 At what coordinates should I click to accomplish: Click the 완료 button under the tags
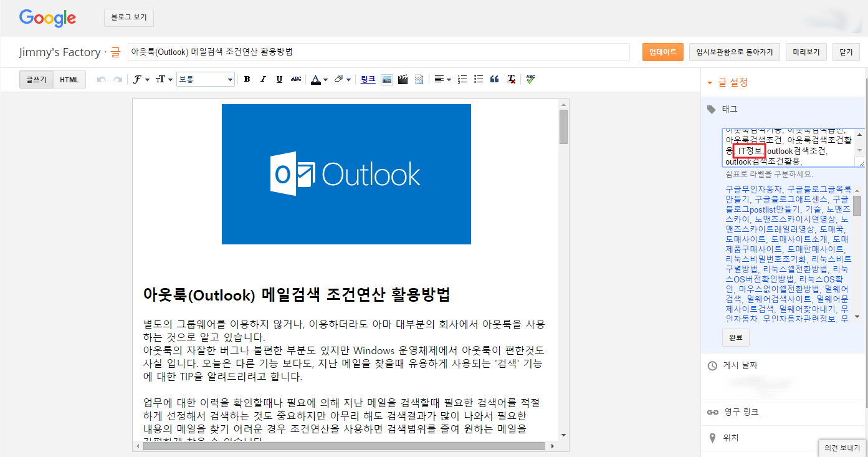736,338
